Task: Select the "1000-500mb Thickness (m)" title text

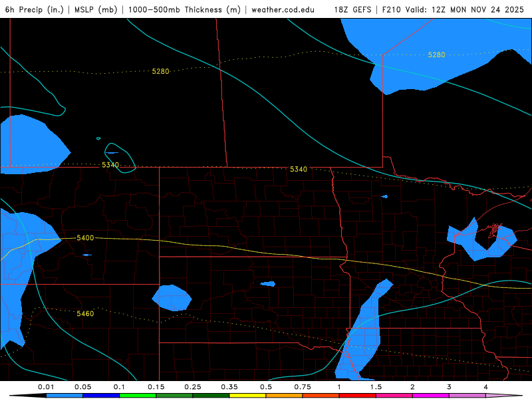Action: pos(184,9)
